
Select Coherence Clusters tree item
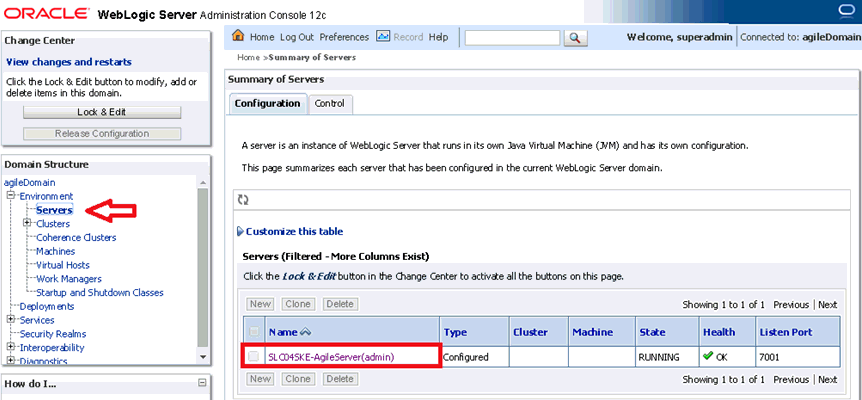click(x=76, y=237)
